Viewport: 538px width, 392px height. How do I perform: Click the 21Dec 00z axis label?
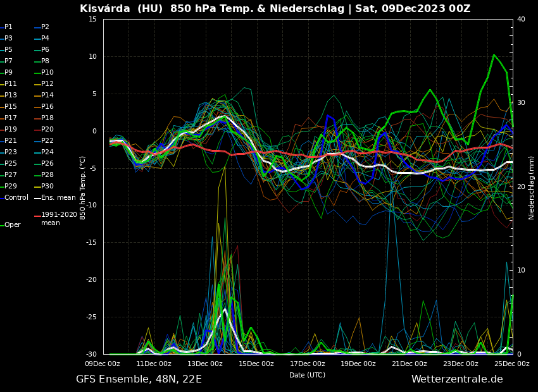tap(410, 364)
